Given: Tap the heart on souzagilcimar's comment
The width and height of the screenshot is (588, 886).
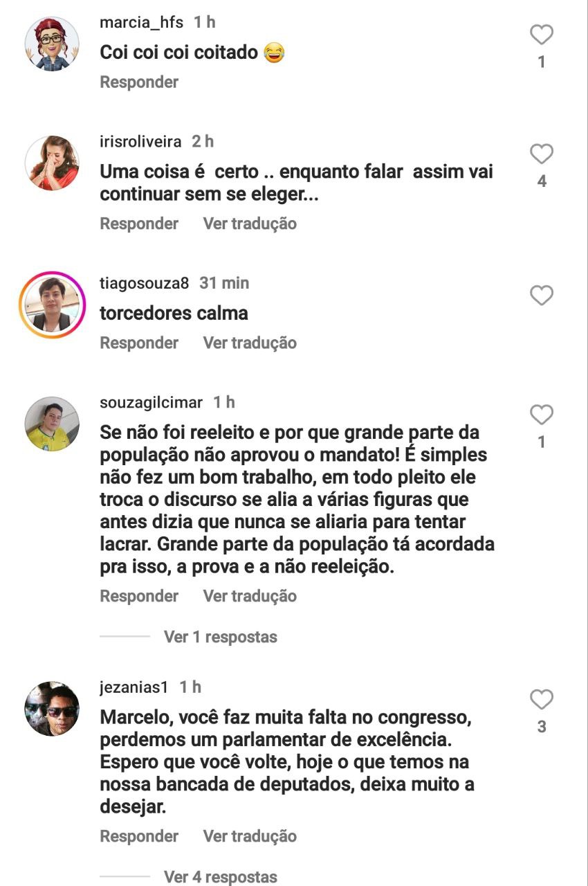Looking at the screenshot, I should pos(542,415).
